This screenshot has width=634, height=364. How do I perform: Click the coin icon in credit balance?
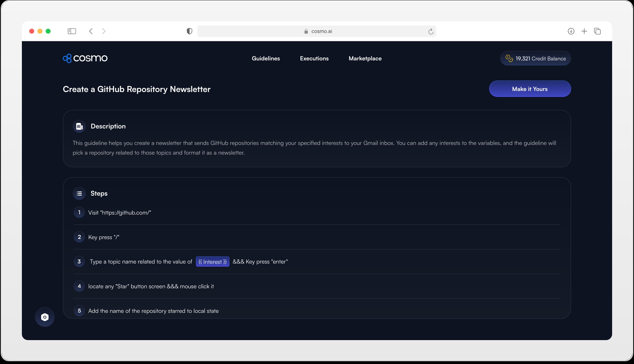click(x=509, y=58)
